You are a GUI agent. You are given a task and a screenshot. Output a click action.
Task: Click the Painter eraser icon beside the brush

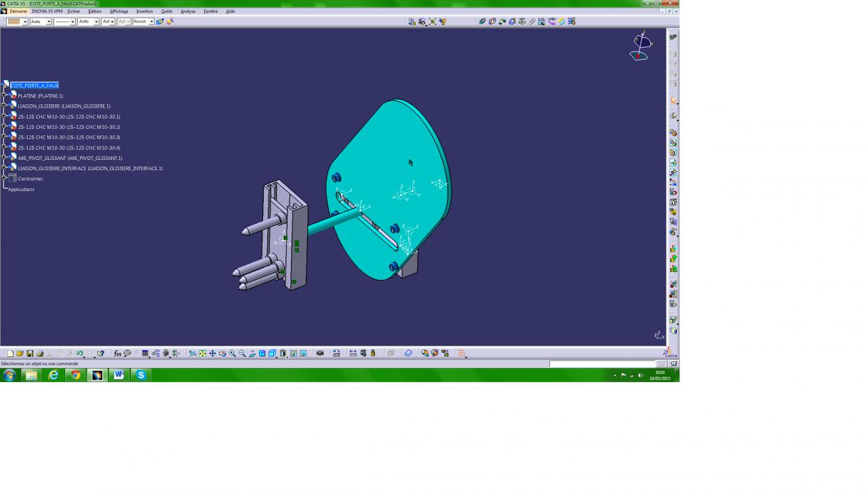pyautogui.click(x=170, y=22)
